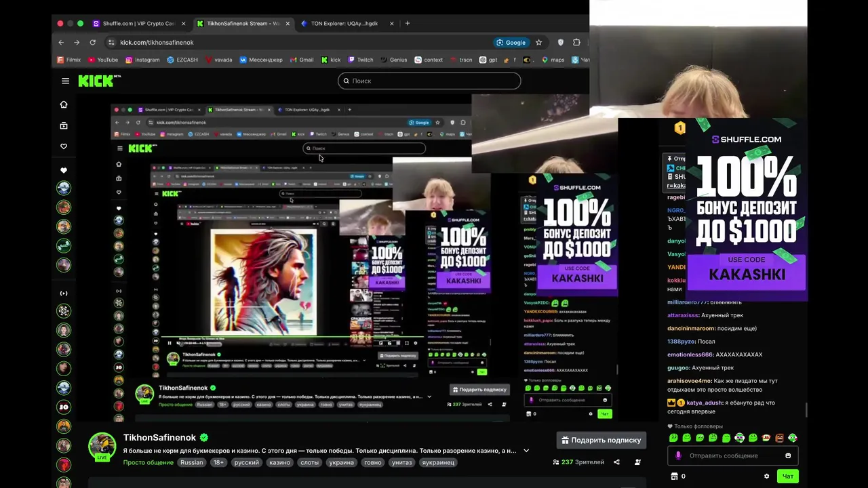Go to the Kick home logo
Image resolution: width=868 pixels, height=488 pixels.
click(x=99, y=81)
